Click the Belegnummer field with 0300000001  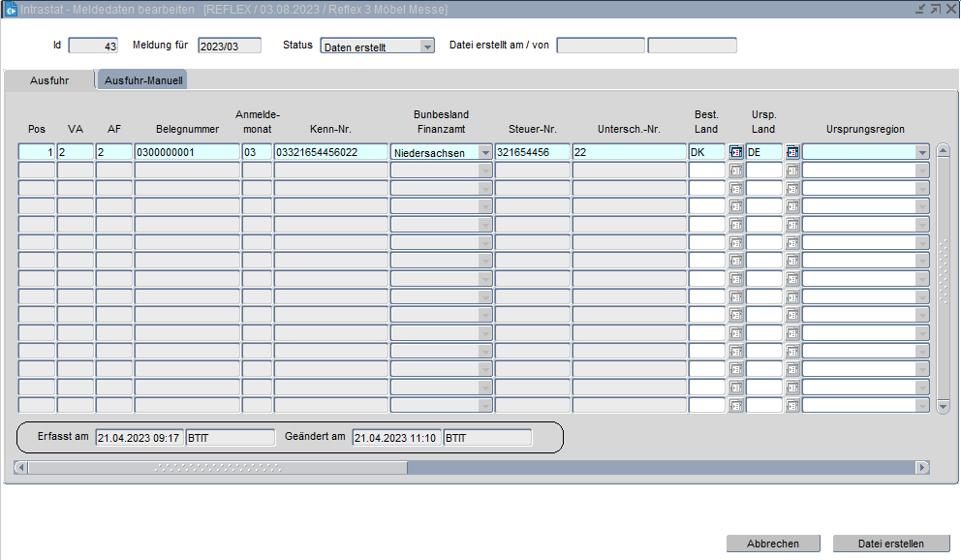(x=187, y=152)
